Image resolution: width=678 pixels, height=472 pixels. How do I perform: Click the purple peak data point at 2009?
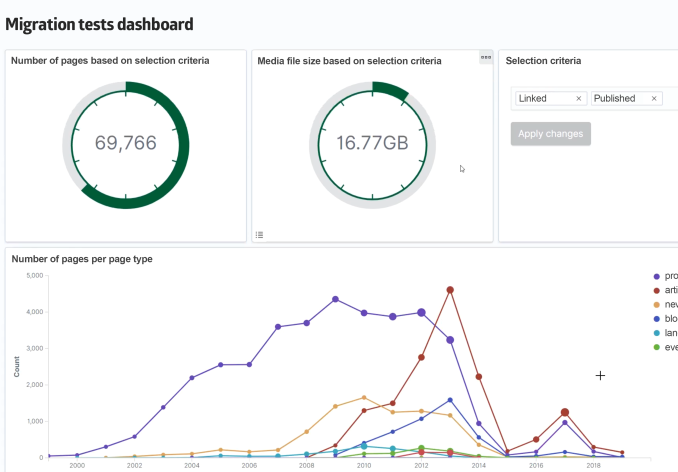click(x=335, y=299)
